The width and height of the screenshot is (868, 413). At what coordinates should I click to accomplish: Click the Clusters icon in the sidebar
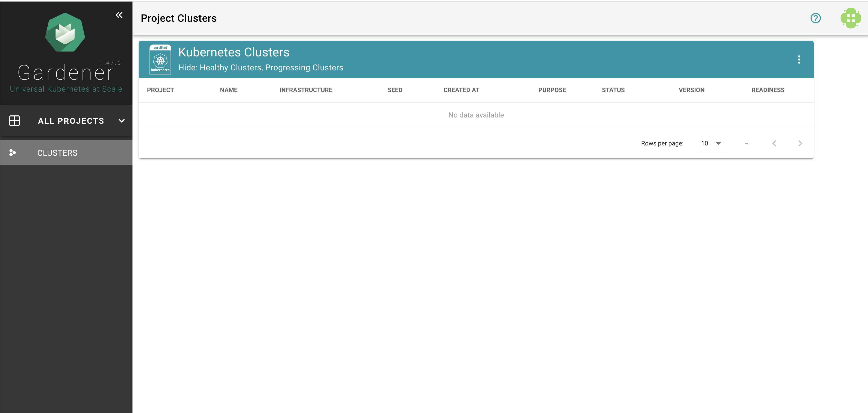[13, 153]
